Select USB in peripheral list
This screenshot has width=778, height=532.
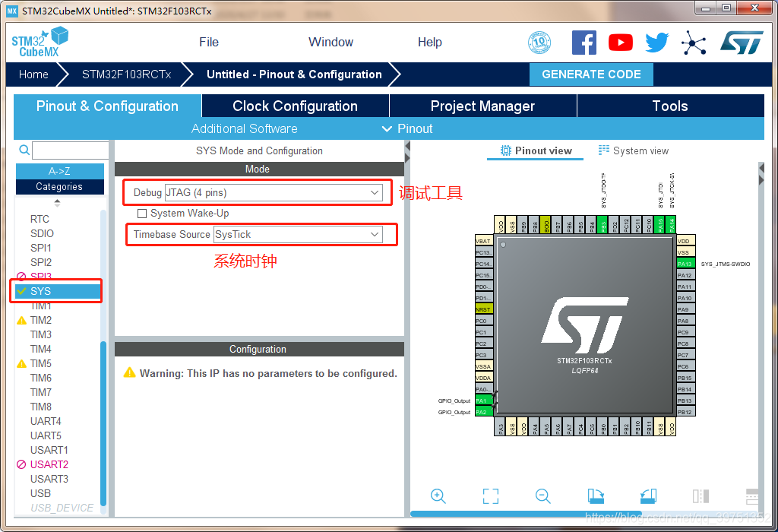[40, 493]
